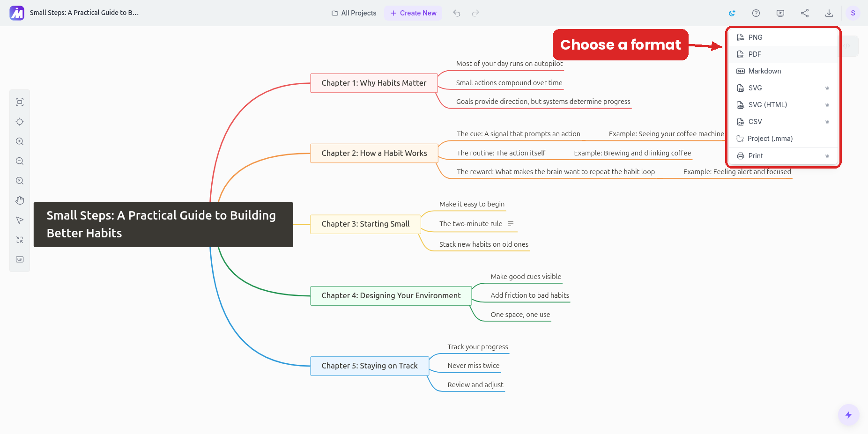The height and width of the screenshot is (434, 868).
Task: Go to All Projects
Action: click(354, 13)
